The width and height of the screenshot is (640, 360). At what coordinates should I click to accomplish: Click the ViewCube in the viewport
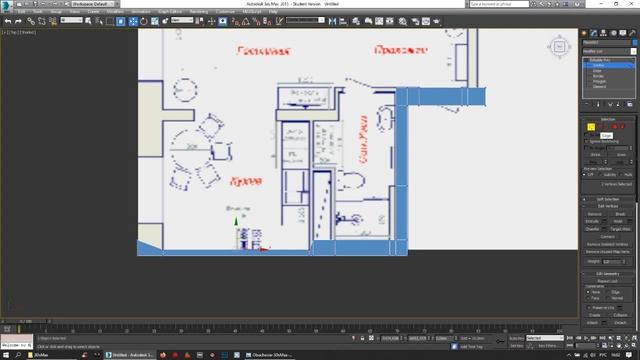[x=559, y=47]
